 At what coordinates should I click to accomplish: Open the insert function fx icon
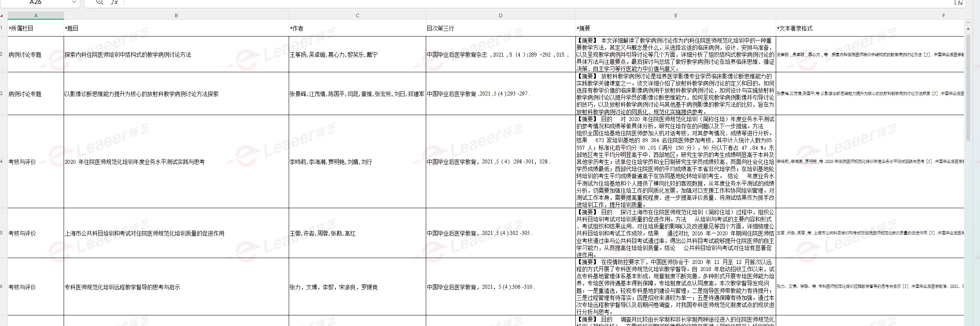[114, 2]
